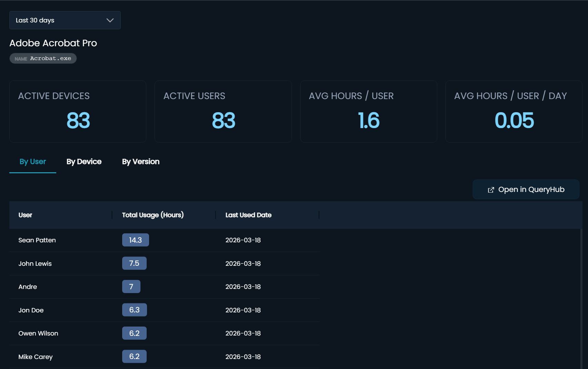Click Sean Patten's last used date
The image size is (588, 369).
point(243,240)
